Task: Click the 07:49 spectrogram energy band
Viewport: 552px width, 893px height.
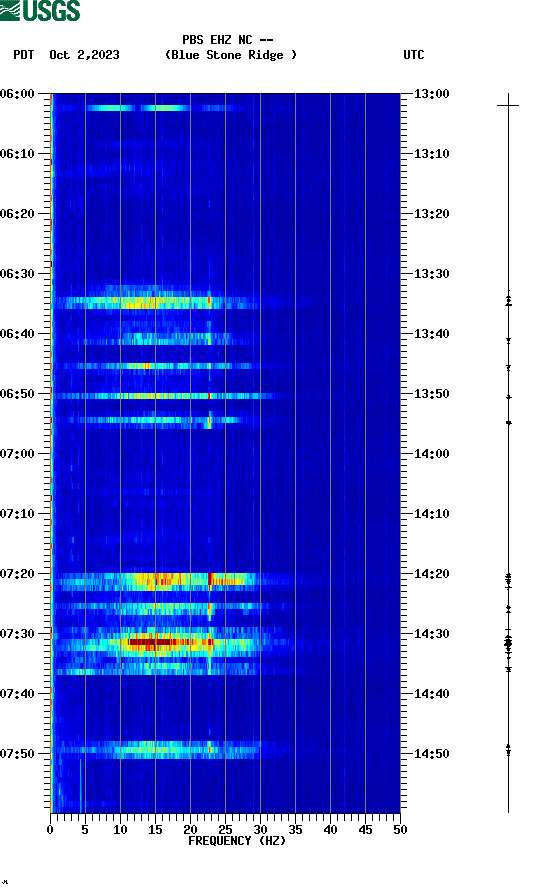Action: [x=158, y=750]
